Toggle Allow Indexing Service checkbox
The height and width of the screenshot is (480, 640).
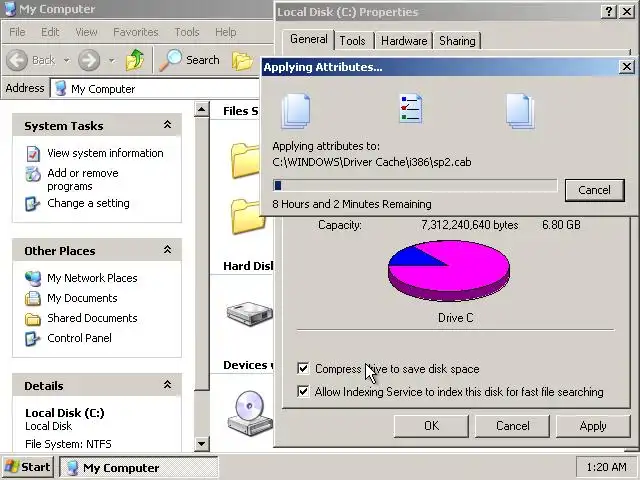[x=303, y=392]
